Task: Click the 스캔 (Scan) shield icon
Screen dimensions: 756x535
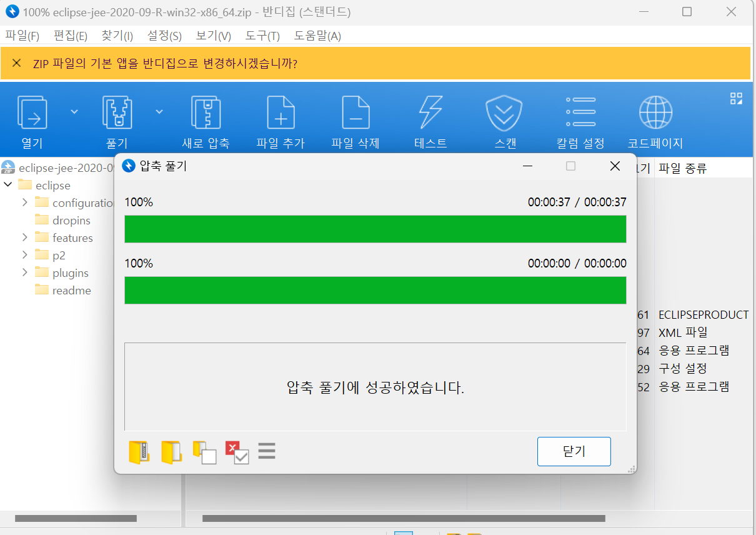Action: pos(505,112)
